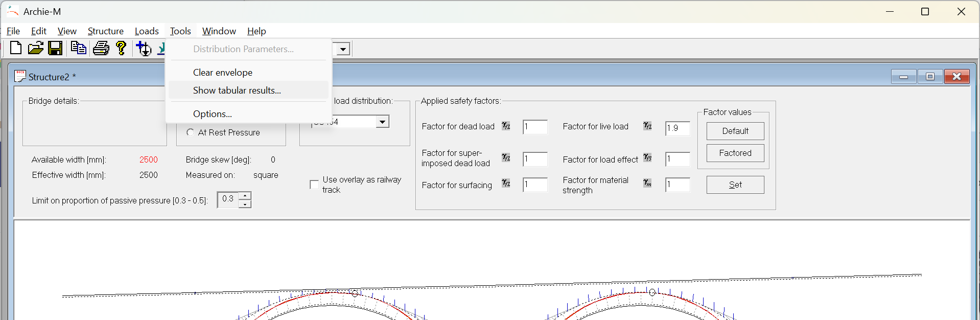The width and height of the screenshot is (980, 320).
Task: Click the superimposed dead load factor field
Action: (535, 159)
